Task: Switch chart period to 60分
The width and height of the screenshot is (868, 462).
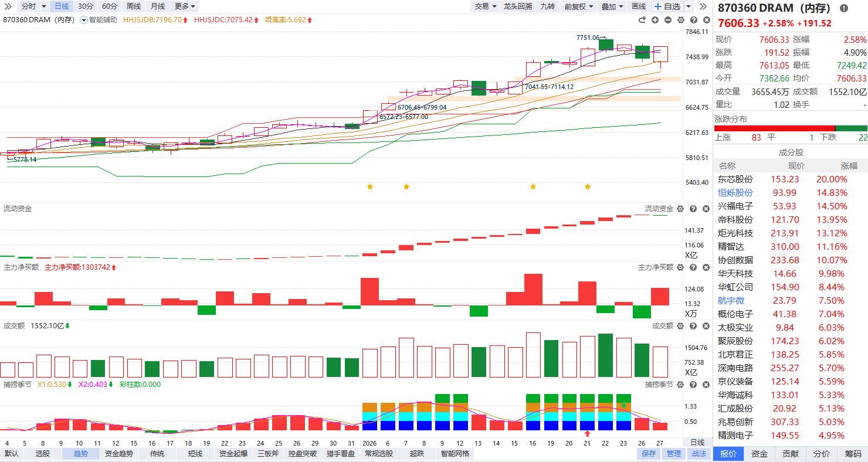Action: coord(110,6)
